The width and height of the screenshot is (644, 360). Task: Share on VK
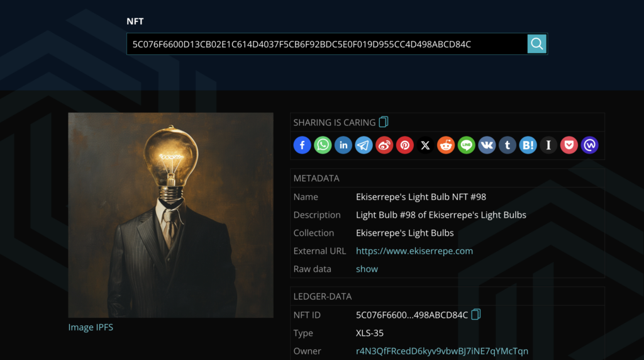487,145
